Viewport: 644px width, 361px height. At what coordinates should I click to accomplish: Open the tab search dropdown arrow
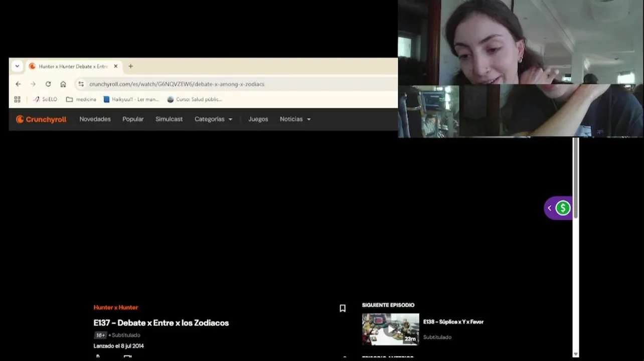point(17,66)
